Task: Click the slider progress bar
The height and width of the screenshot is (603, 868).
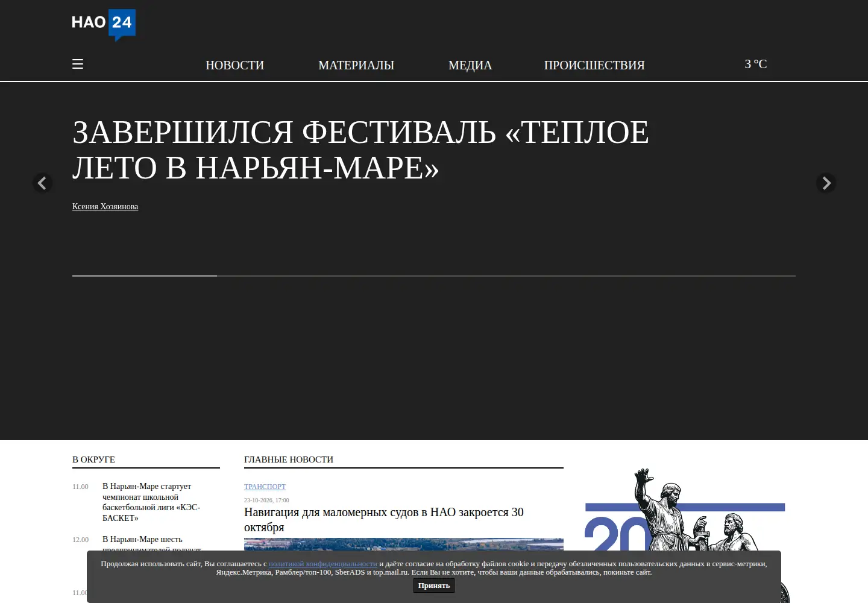Action: point(434,276)
